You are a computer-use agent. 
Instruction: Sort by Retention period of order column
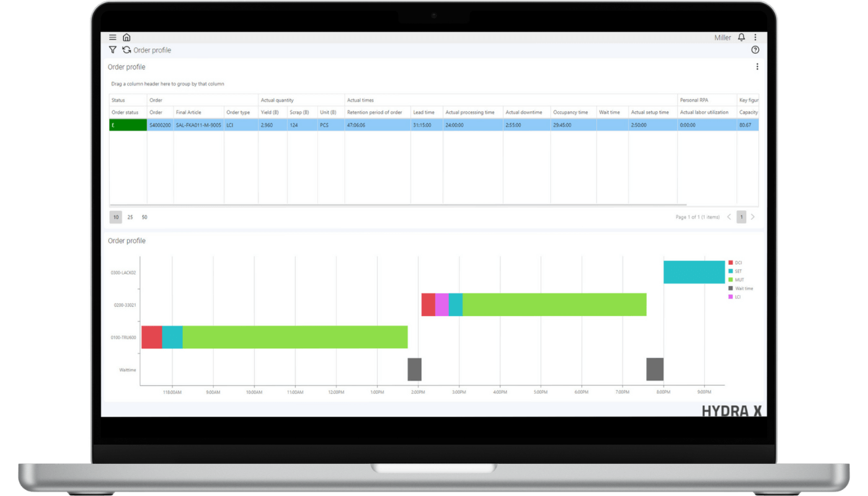point(378,112)
